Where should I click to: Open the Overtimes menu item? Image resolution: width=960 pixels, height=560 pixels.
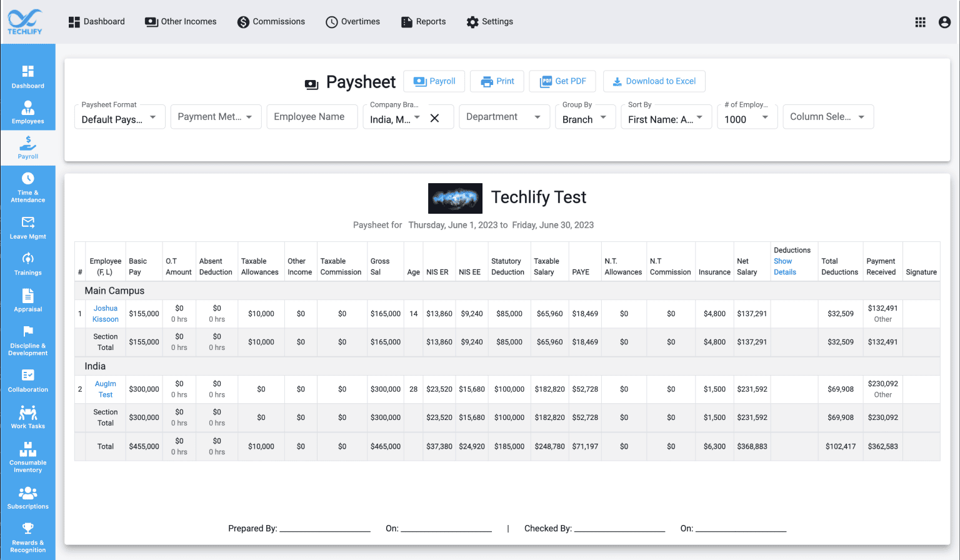(352, 21)
